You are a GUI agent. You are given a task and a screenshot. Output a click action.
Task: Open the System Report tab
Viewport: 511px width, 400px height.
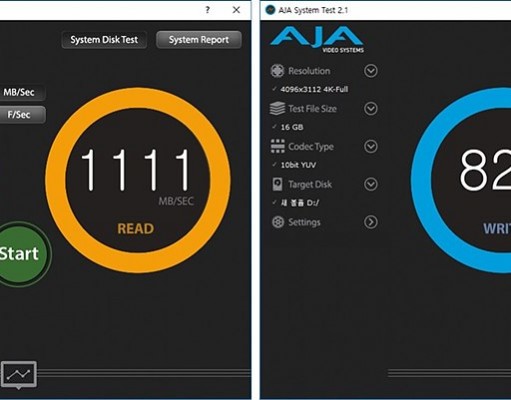pyautogui.click(x=199, y=40)
